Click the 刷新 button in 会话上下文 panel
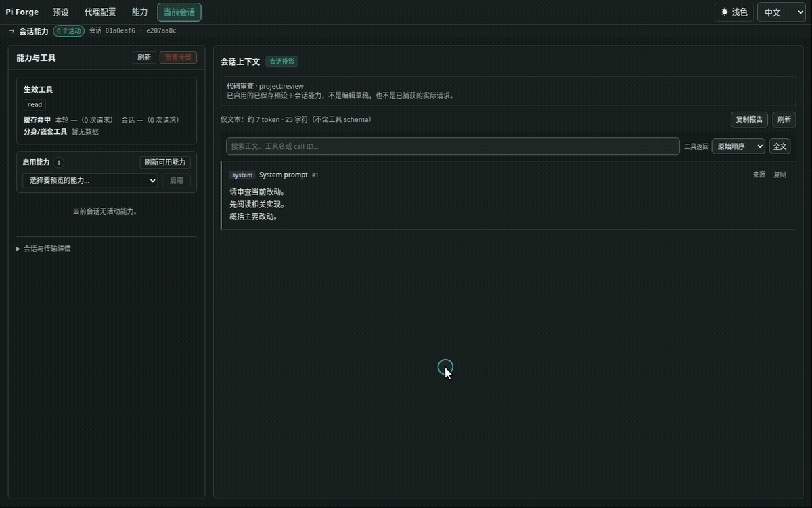Screen dimensions: 812x508 point(784,119)
